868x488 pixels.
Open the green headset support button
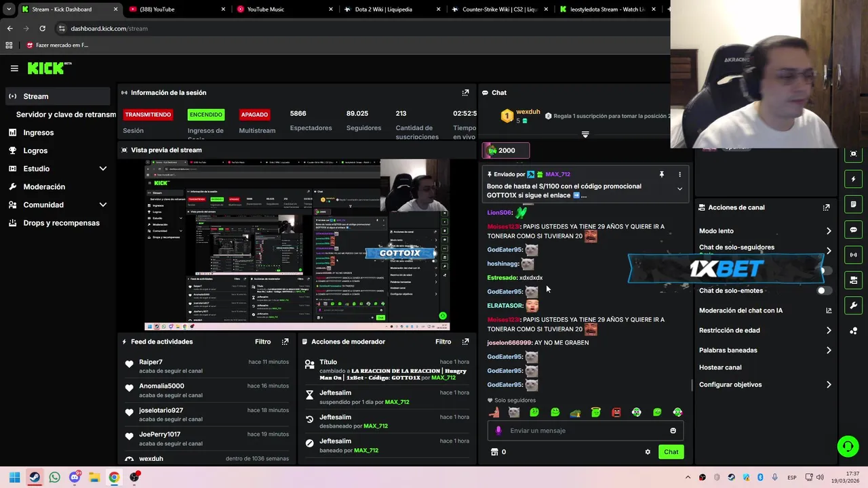(x=848, y=446)
